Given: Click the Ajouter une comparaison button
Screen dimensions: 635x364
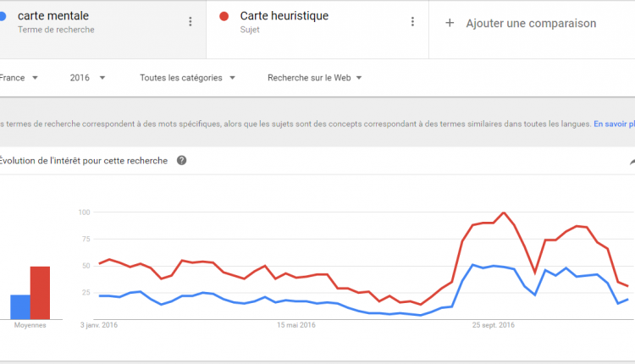Looking at the screenshot, I should tap(531, 23).
